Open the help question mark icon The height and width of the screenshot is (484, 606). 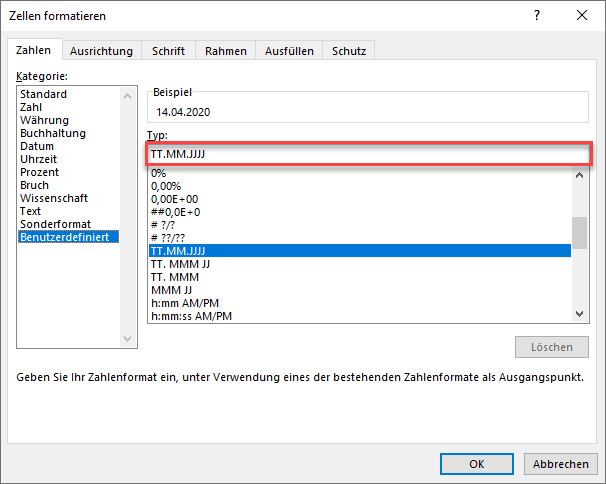pos(537,15)
